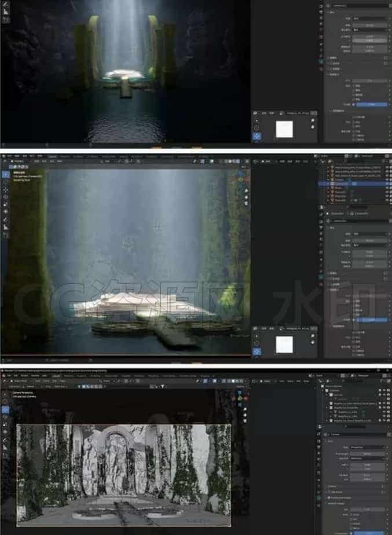Collapse the Viewport Display panel in the gray ruins screenshot
The image size is (392, 535).
[x=335, y=503]
